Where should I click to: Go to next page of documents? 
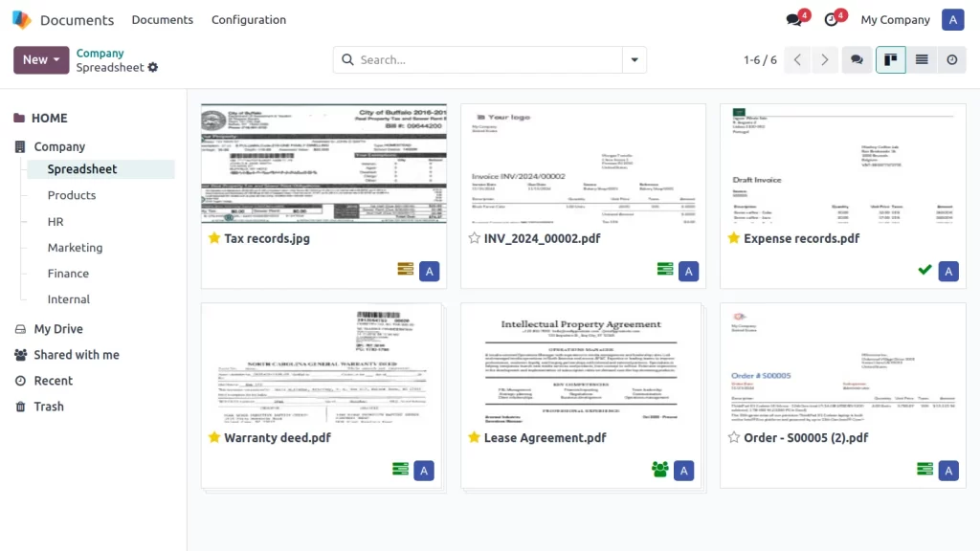coord(825,59)
